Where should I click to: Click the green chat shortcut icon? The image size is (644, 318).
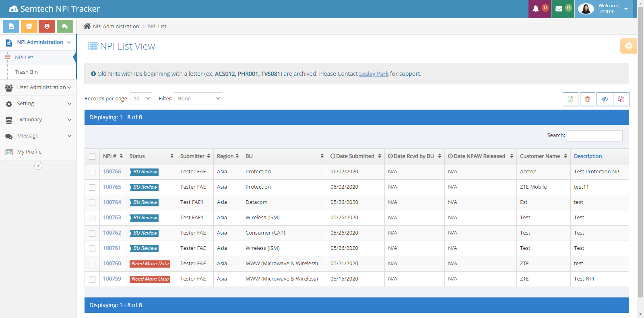click(x=65, y=26)
